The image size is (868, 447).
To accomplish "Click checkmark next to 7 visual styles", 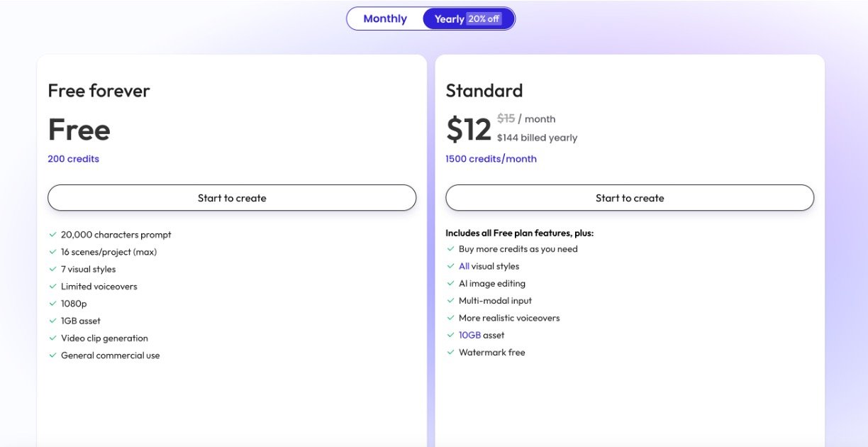I will click(52, 269).
